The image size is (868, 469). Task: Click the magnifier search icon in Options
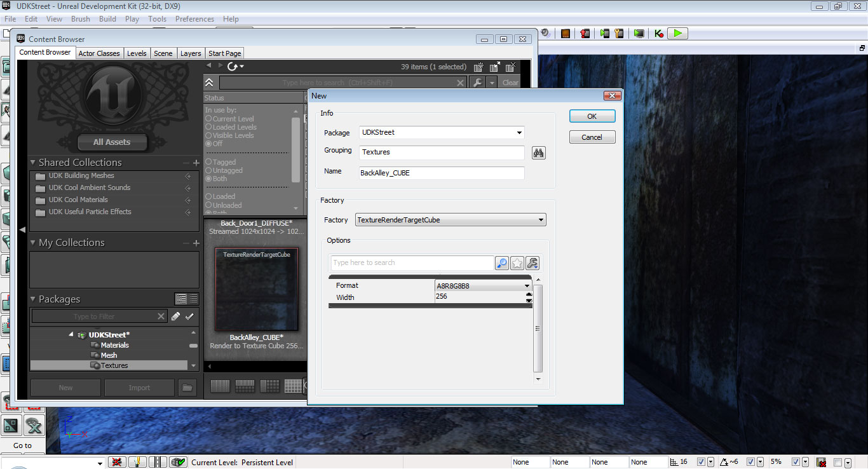(502, 263)
